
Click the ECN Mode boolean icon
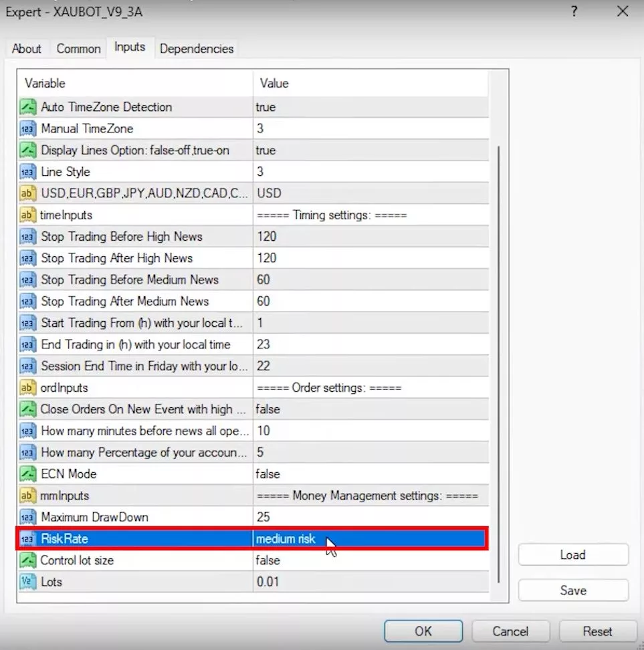pyautogui.click(x=28, y=474)
